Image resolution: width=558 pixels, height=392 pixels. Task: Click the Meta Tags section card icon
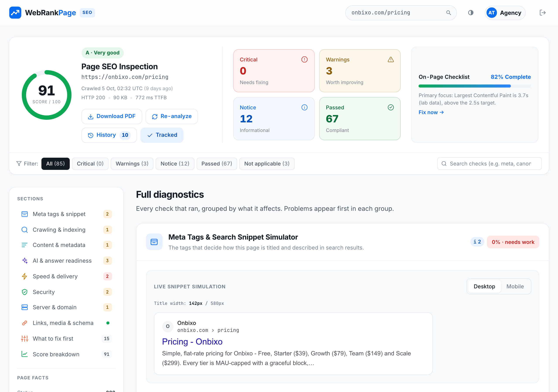tap(154, 242)
